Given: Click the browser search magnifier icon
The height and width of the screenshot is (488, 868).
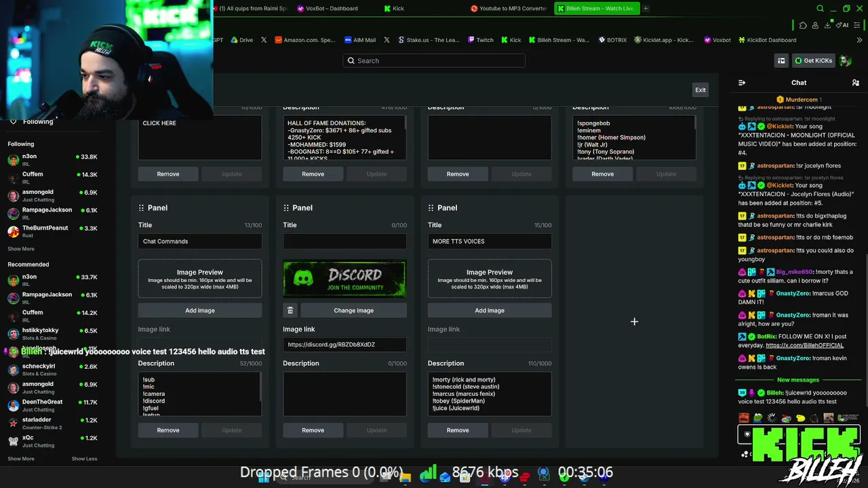Looking at the screenshot, I should coord(820,9).
